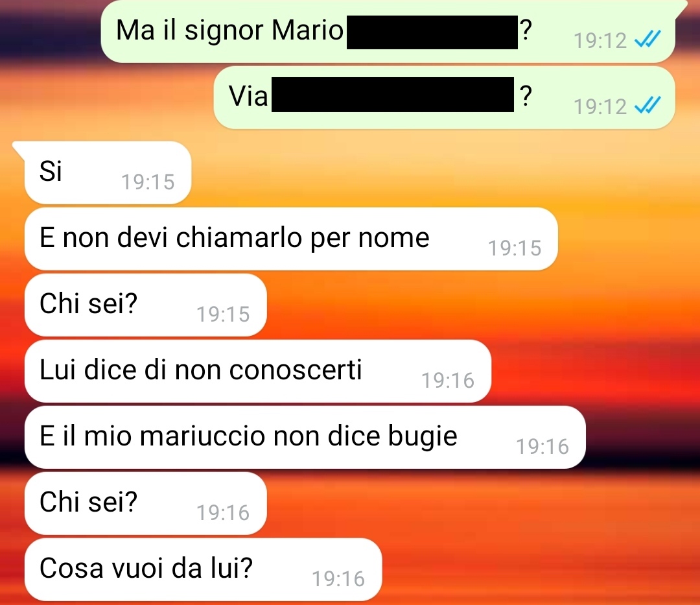Tap the blacked-out address after 'Via'
Image resolution: width=700 pixels, height=605 pixels.
tap(393, 95)
